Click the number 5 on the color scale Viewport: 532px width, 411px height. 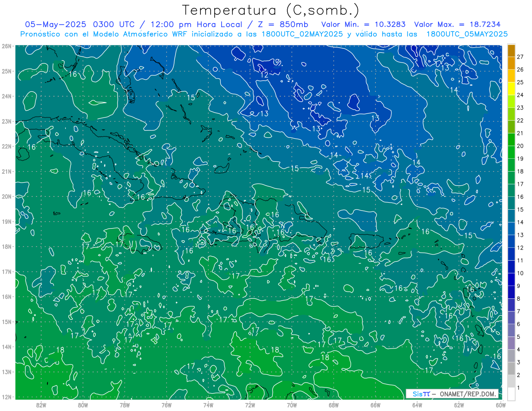coord(518,337)
